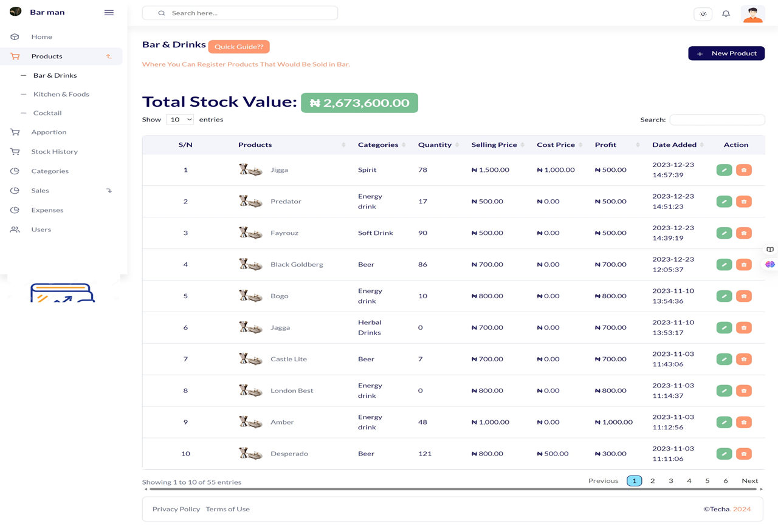Select Cocktail from the sidebar menu
The image size is (778, 532).
pyautogui.click(x=47, y=112)
